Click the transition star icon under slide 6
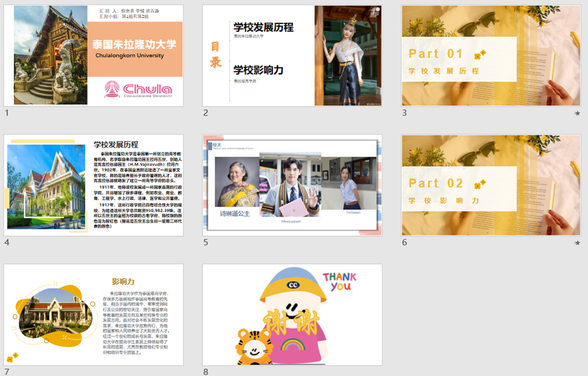 (577, 243)
